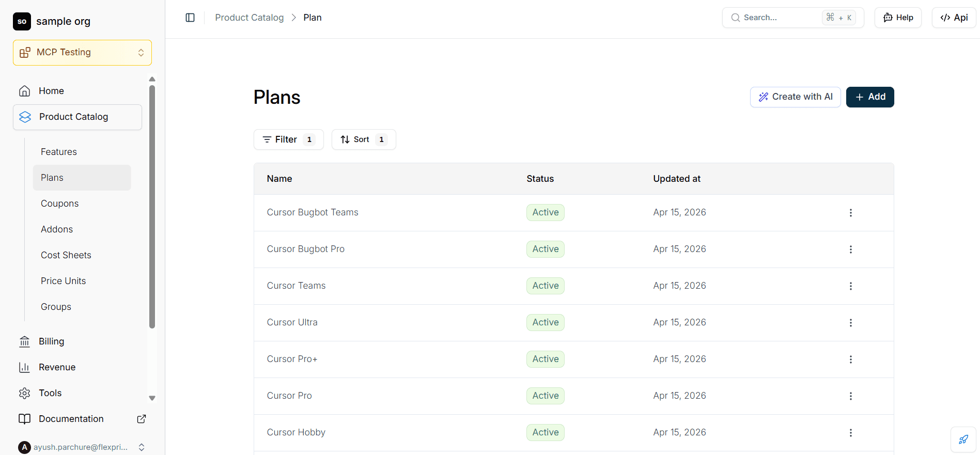Open the Sort options
Viewport: 980px width, 455px height.
364,139
